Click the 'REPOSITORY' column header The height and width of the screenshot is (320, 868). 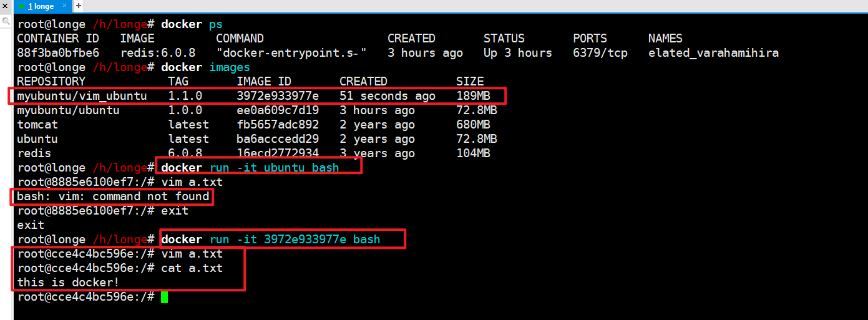pos(51,82)
